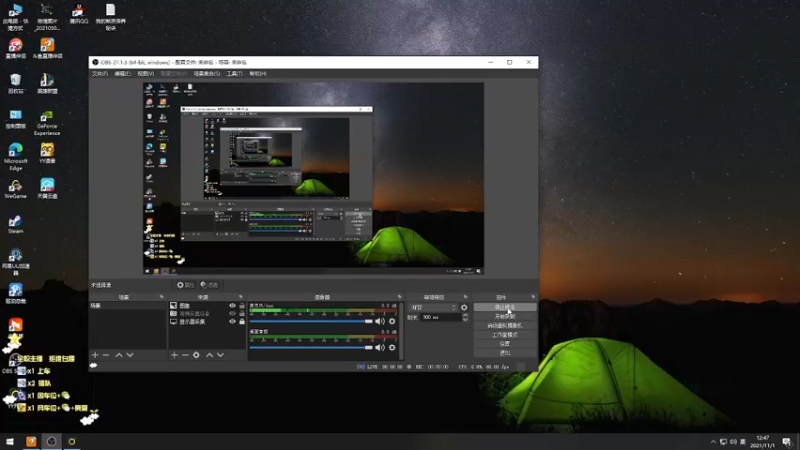800x450 pixels.
Task: Click the start recording button
Action: coord(505,316)
